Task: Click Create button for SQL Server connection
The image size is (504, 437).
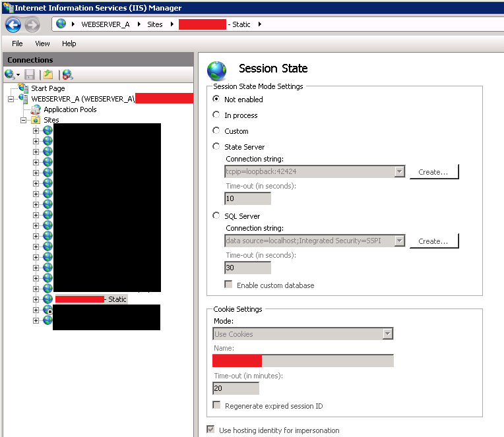Action: point(434,241)
